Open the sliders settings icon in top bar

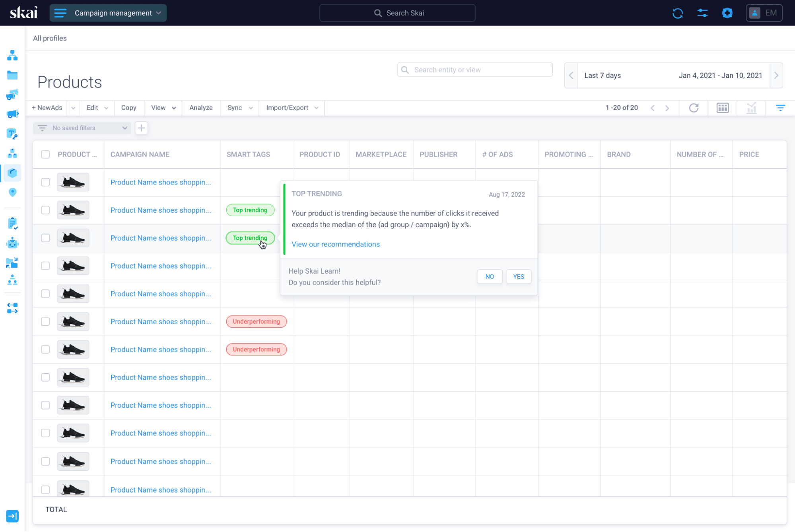pyautogui.click(x=702, y=13)
